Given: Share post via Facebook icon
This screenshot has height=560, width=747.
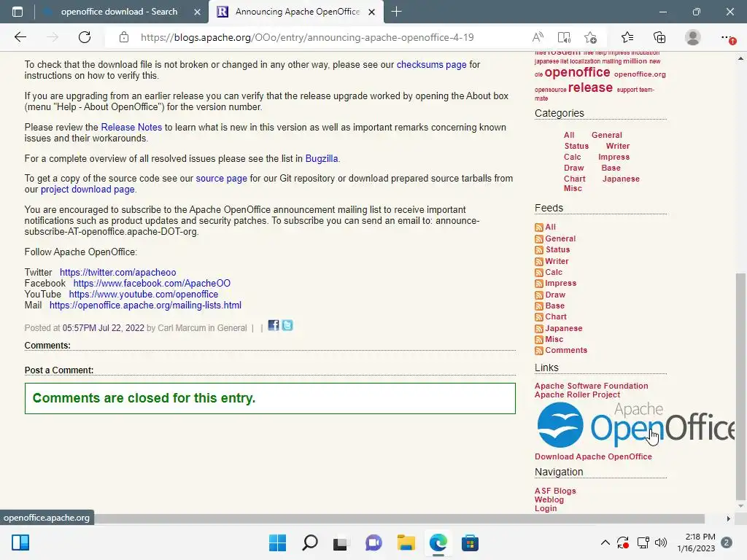Looking at the screenshot, I should click(x=274, y=325).
